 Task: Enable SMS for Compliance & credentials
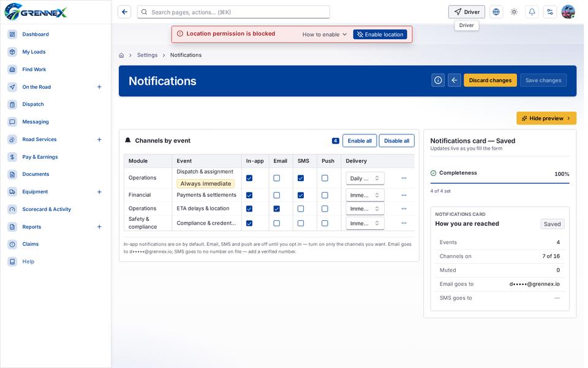301,223
